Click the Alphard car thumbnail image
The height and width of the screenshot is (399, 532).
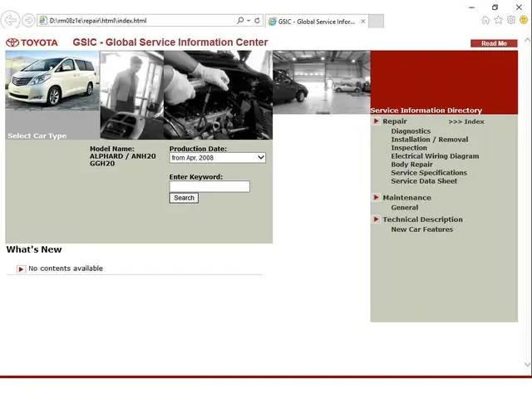(52, 81)
